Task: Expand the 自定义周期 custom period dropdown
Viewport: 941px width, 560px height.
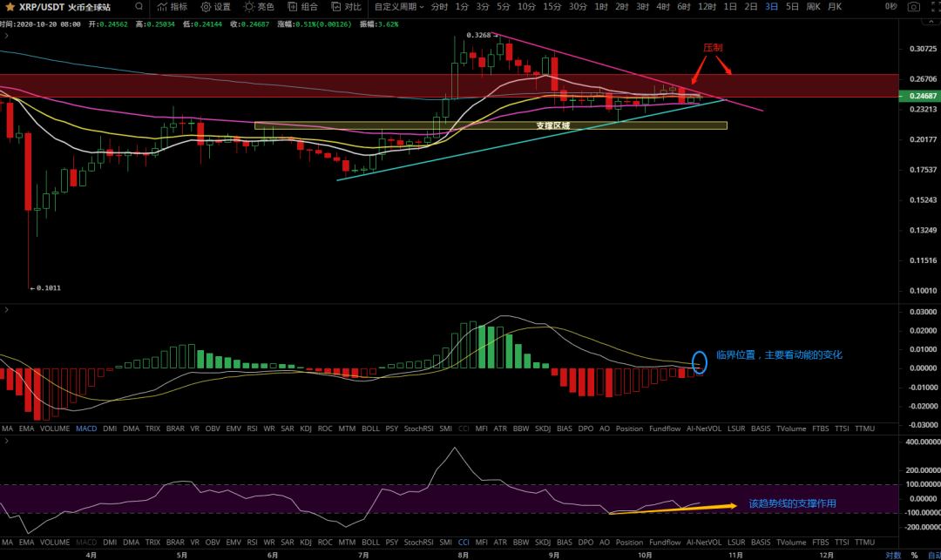Action: [399, 7]
